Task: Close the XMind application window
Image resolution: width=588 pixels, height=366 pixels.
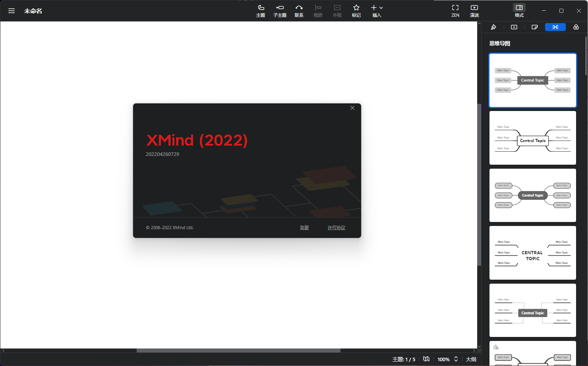Action: [x=579, y=11]
